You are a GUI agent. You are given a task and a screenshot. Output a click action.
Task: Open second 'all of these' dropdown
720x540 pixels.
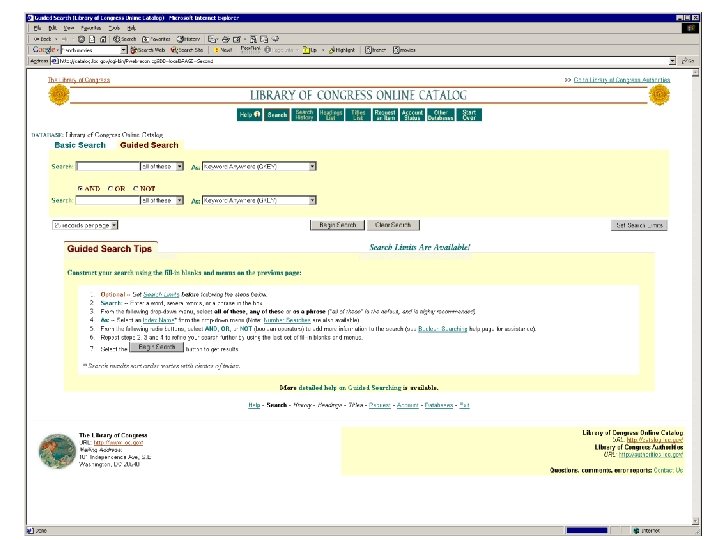tap(162, 200)
